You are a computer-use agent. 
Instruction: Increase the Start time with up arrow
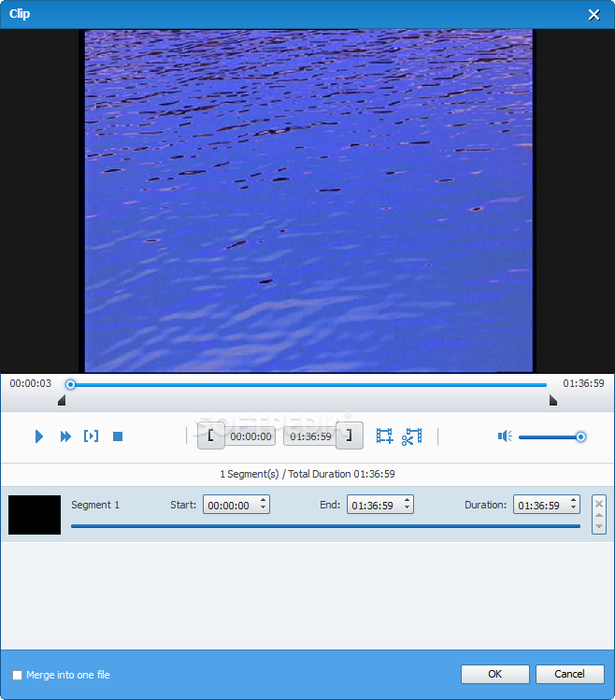click(x=263, y=500)
